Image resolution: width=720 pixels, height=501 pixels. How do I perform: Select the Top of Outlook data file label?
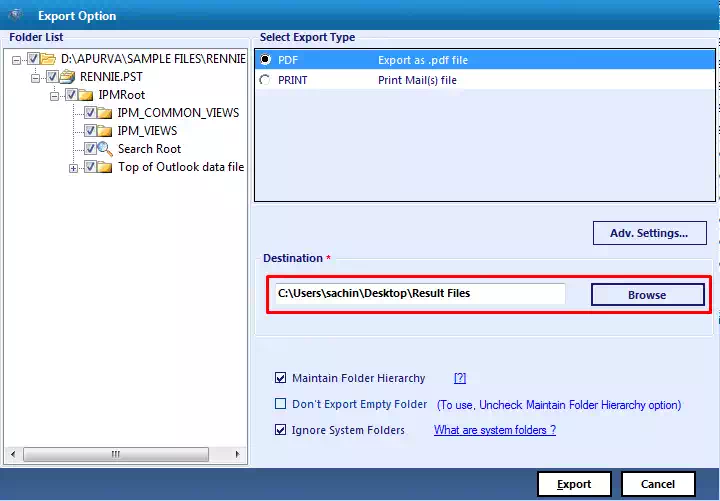click(181, 167)
